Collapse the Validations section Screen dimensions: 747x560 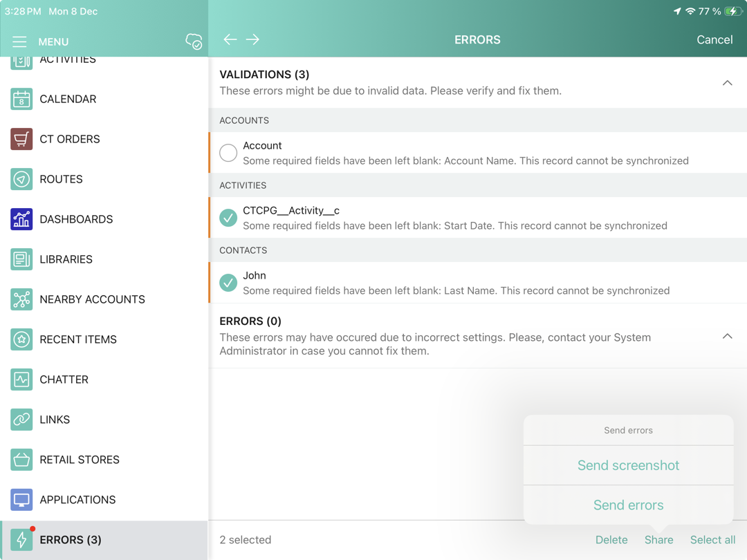point(727,83)
